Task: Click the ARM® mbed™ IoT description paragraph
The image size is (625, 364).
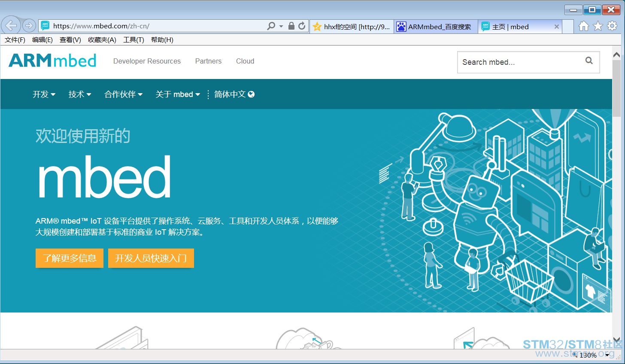Action: click(x=187, y=227)
